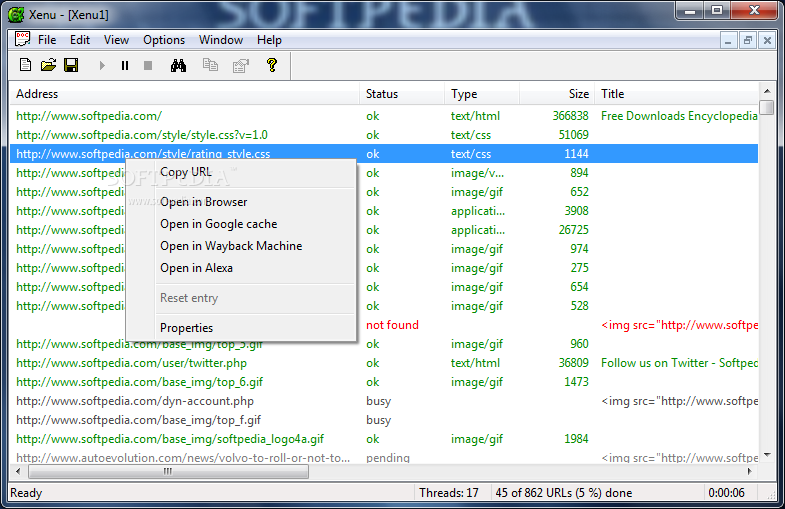The height and width of the screenshot is (509, 785).
Task: Select the dyn-account.php address row
Action: pyautogui.click(x=384, y=401)
